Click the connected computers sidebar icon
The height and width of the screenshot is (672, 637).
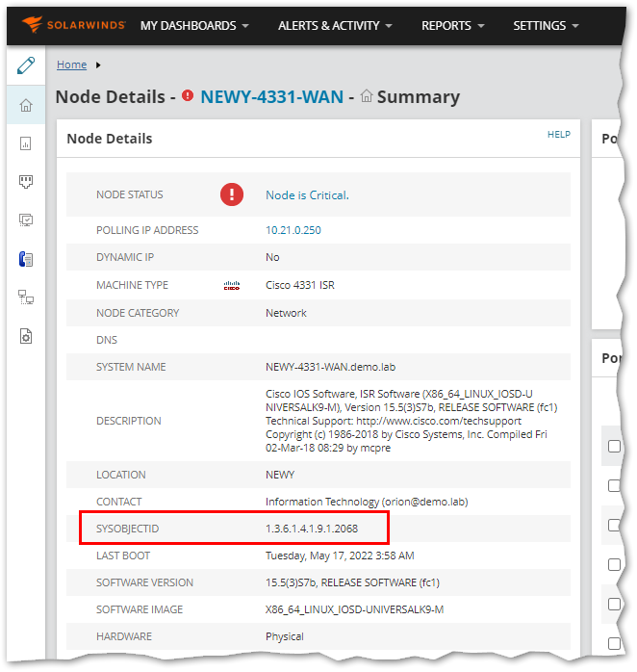coord(26,297)
